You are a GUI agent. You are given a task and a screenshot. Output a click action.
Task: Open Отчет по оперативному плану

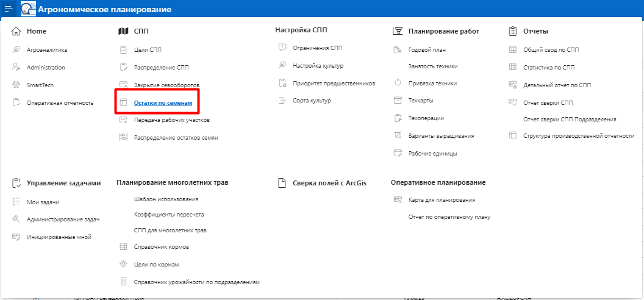pos(449,216)
